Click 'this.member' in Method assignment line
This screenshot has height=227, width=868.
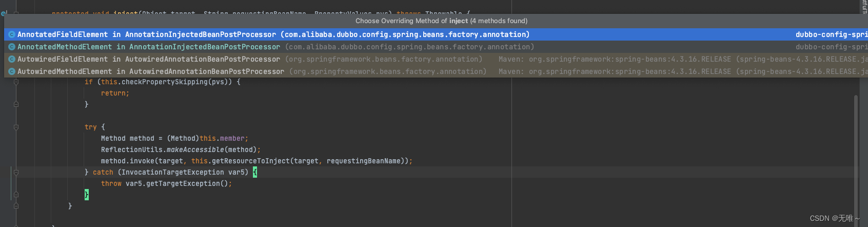pyautogui.click(x=222, y=139)
